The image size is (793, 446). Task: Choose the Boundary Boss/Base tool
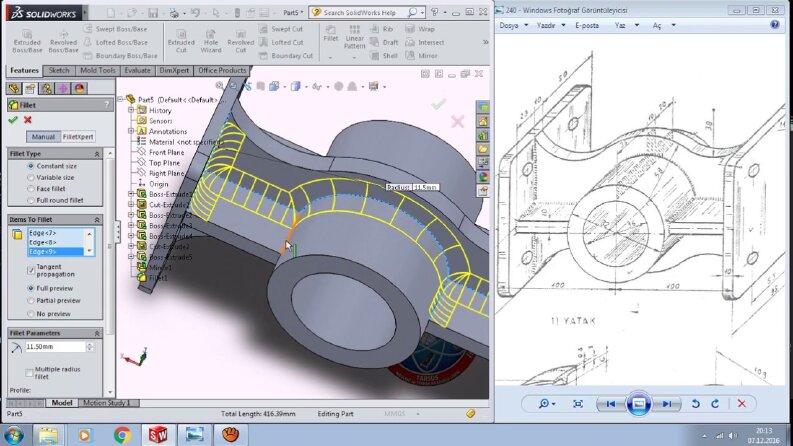coord(120,56)
